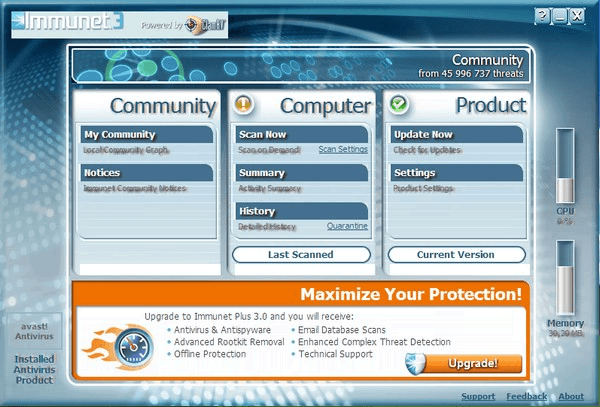The image size is (600, 407).
Task: Click the Last Scanned button
Action: click(302, 255)
